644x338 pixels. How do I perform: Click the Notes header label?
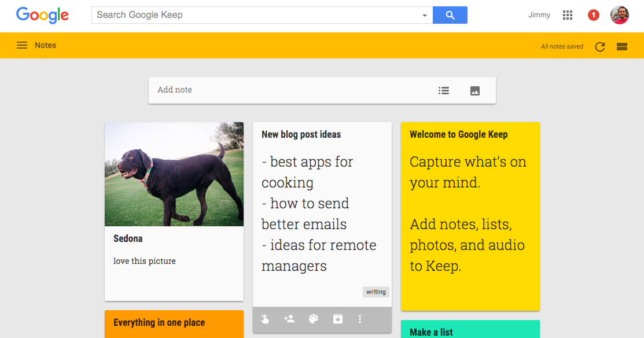46,45
